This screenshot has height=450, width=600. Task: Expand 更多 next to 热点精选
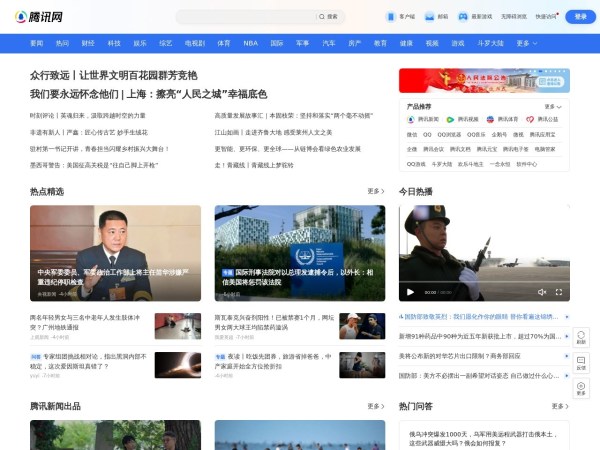tap(376, 191)
